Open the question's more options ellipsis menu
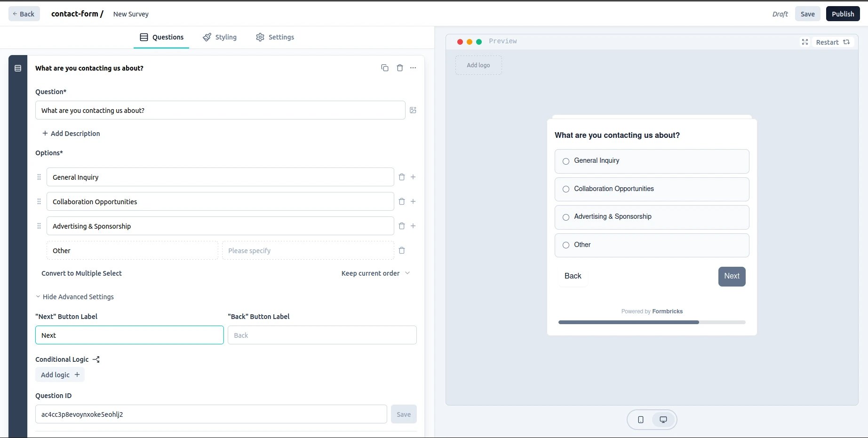Image resolution: width=868 pixels, height=438 pixels. pos(413,68)
